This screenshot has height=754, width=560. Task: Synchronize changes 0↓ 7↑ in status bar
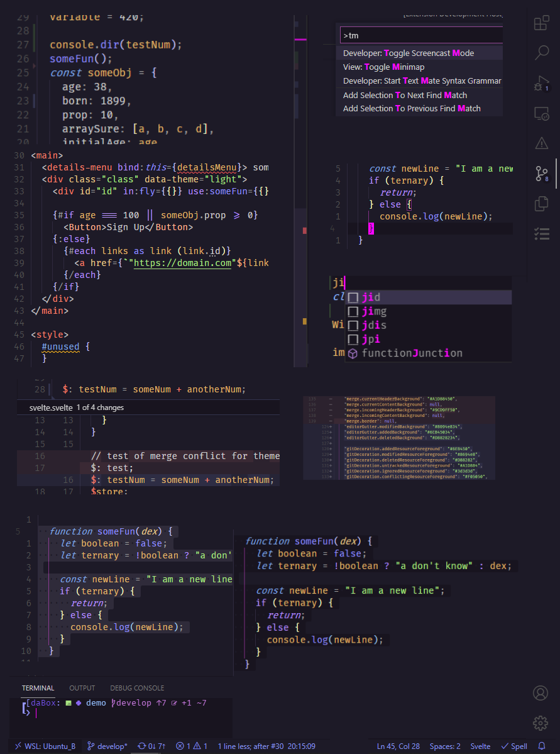tap(151, 746)
